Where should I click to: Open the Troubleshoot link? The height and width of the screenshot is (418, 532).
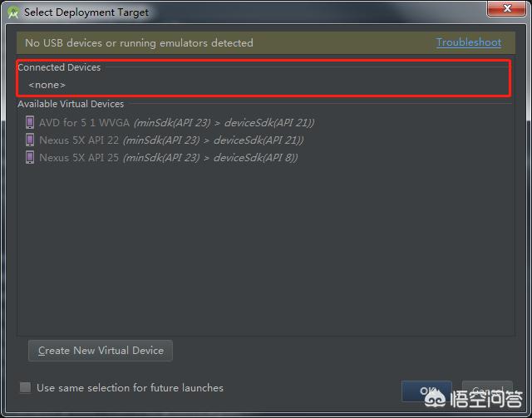[469, 42]
